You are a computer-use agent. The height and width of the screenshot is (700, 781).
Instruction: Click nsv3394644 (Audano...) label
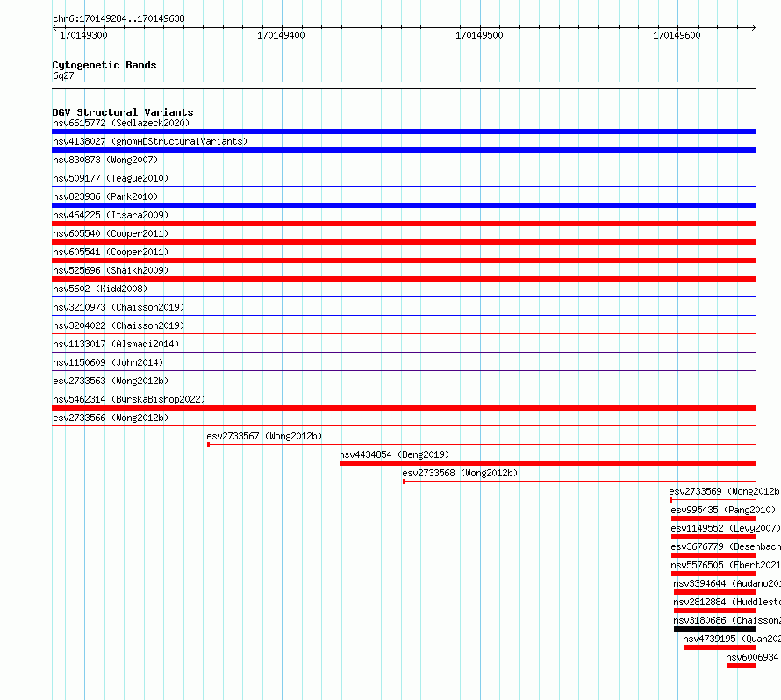pyautogui.click(x=727, y=583)
